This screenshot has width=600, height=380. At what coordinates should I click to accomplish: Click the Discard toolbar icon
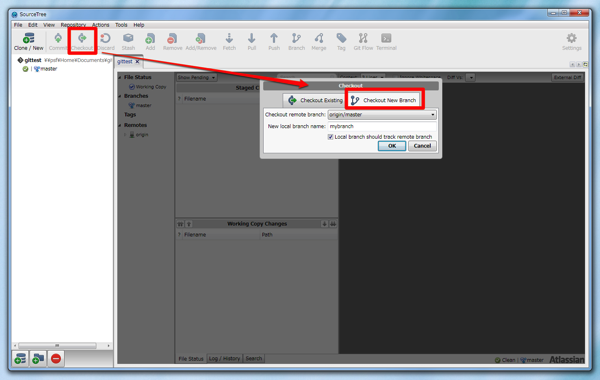point(106,41)
